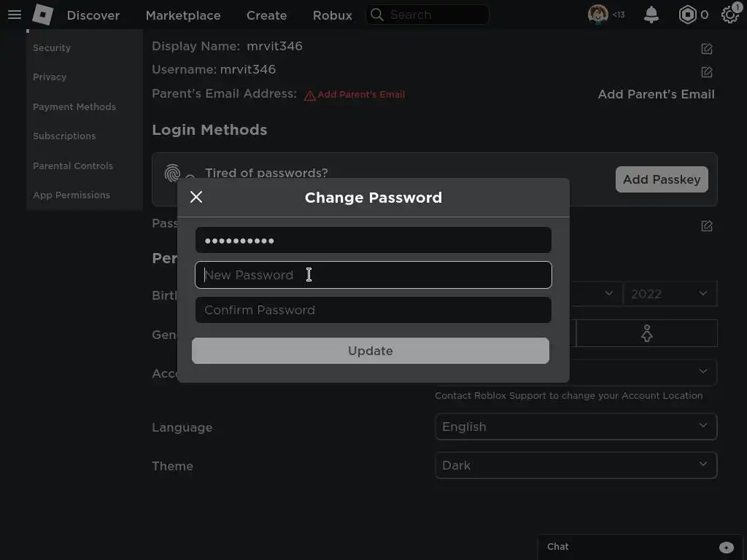The height and width of the screenshot is (560, 747).
Task: Switch to the Privacy settings tab
Action: 50,77
